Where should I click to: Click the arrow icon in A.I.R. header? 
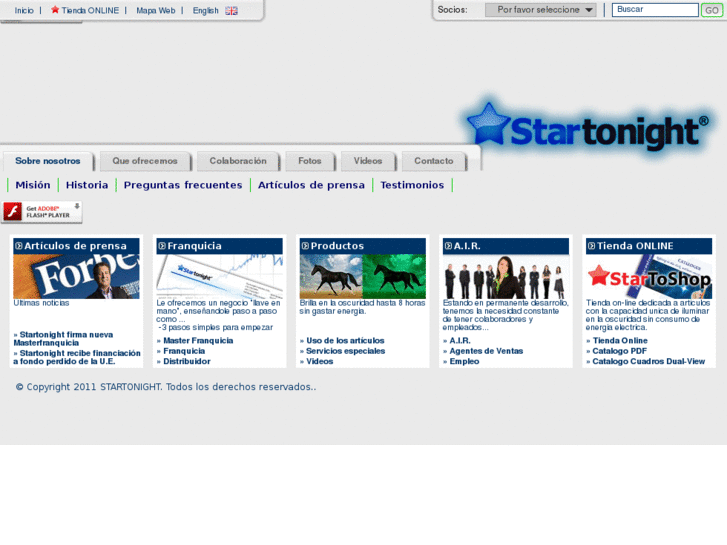pos(448,246)
